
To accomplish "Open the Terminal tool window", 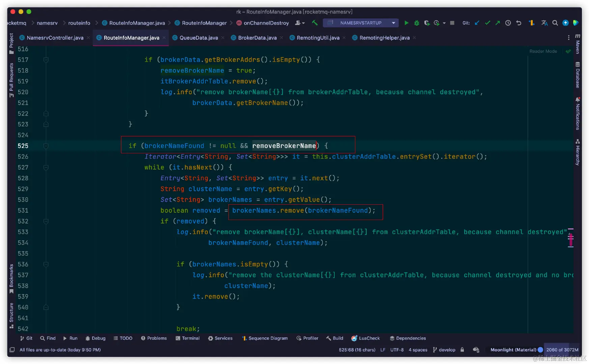I will [188, 338].
